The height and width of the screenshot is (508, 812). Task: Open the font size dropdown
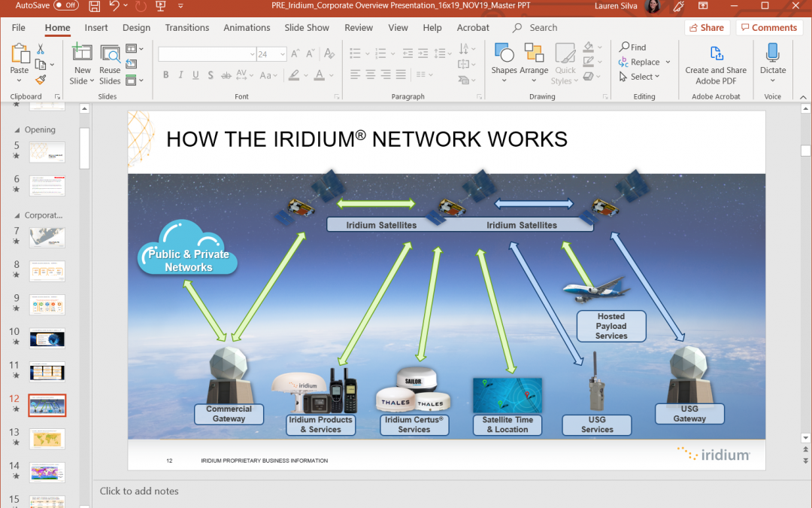tap(282, 54)
